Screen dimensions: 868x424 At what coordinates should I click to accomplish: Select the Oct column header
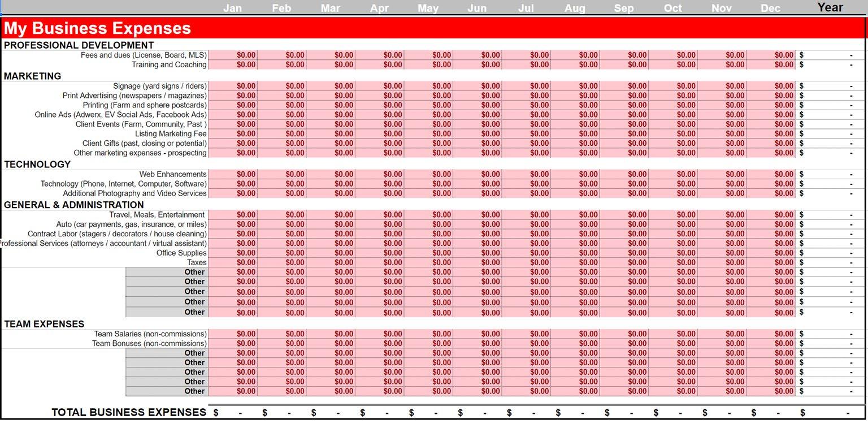pos(673,8)
